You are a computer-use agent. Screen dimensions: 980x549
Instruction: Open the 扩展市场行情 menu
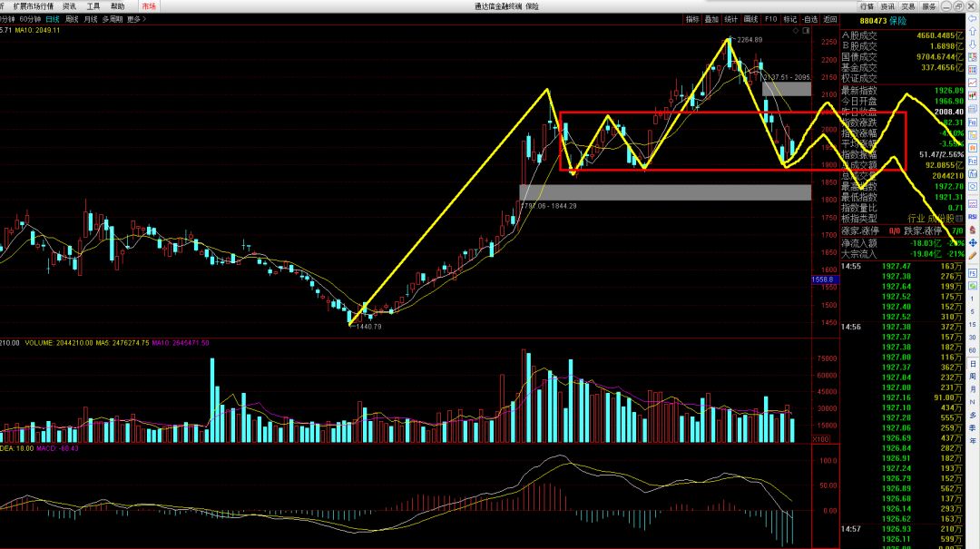click(34, 6)
